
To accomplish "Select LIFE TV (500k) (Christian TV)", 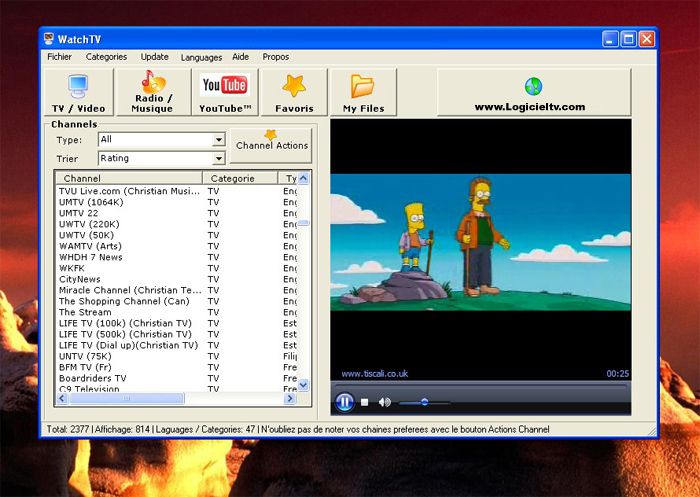I will [x=177, y=334].
